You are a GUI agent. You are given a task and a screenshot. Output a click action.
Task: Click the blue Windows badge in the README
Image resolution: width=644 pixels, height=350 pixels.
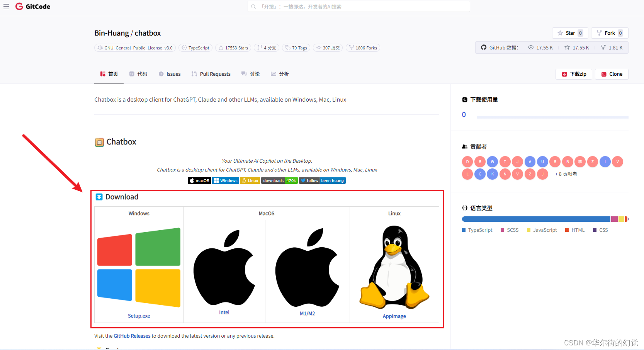[x=226, y=180]
